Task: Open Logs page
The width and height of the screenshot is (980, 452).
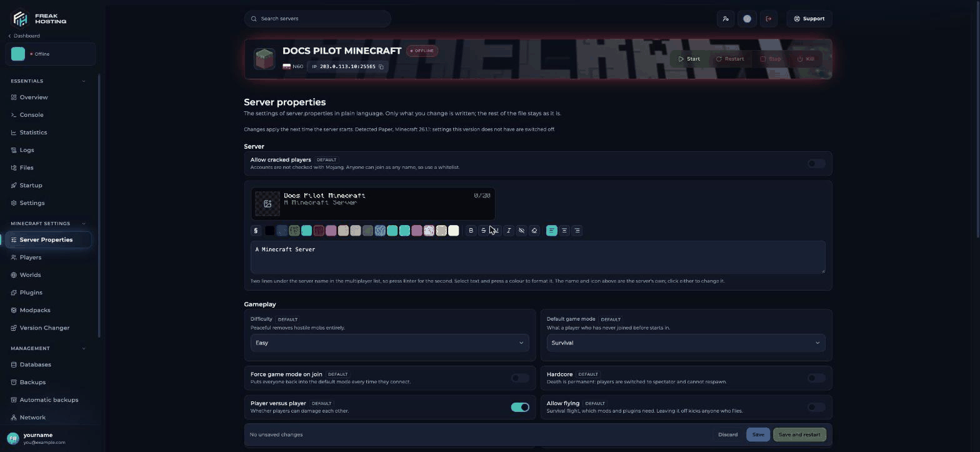Action: point(49,150)
